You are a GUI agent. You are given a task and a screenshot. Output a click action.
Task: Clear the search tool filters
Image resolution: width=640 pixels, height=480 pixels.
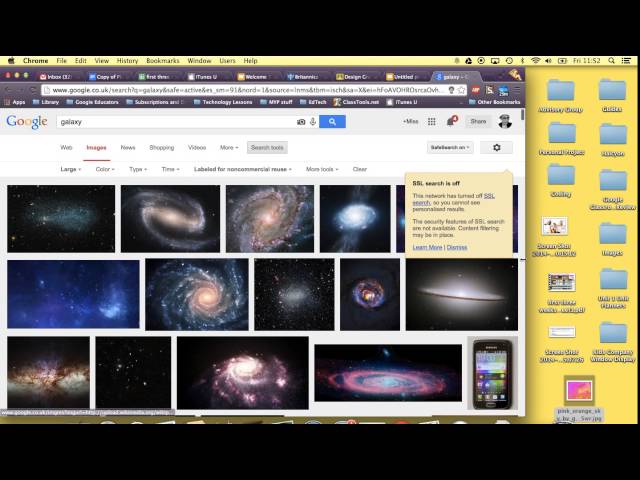360,169
